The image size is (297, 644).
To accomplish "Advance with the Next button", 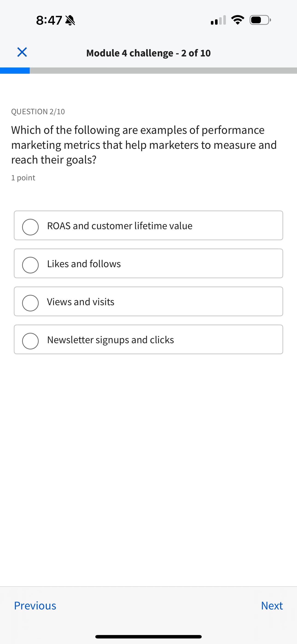I will 272,606.
